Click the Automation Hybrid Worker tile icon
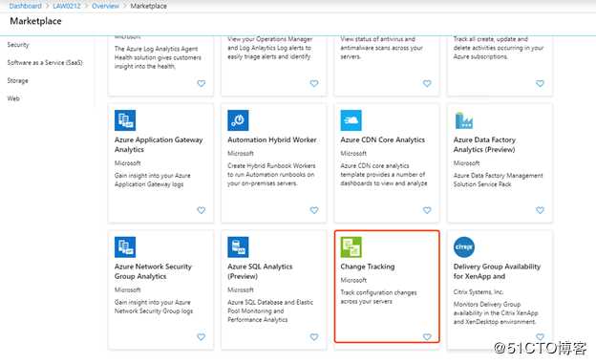The height and width of the screenshot is (364, 596). (x=238, y=120)
